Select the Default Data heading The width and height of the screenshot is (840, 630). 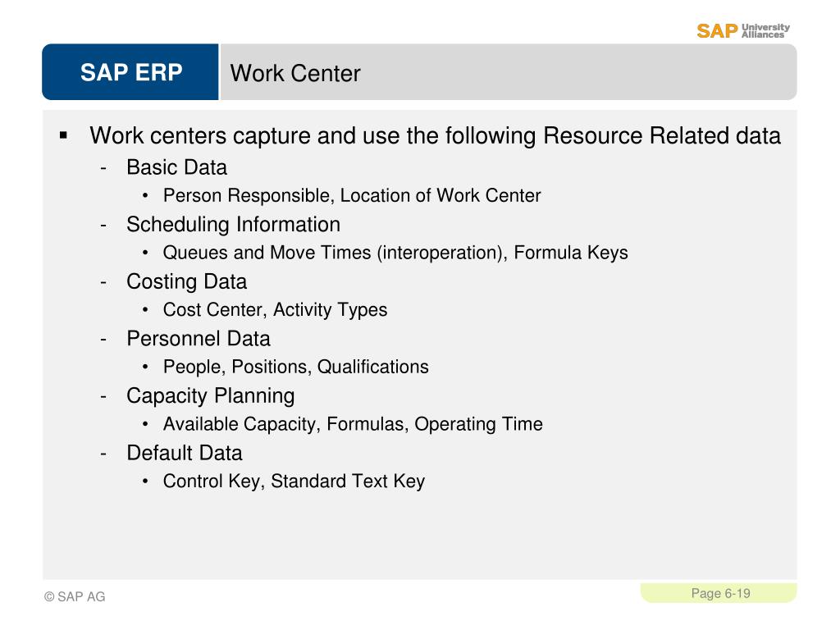(185, 453)
